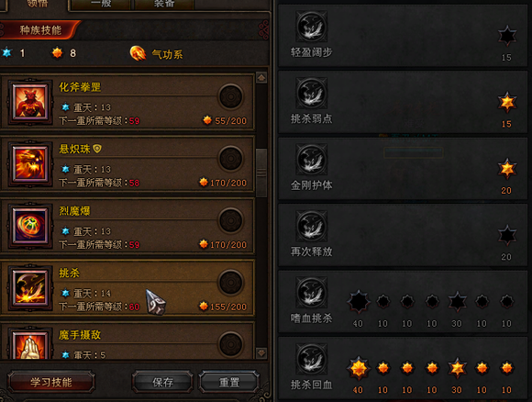Click the skill list scrollbar thumb
532x402 pixels.
point(261,173)
